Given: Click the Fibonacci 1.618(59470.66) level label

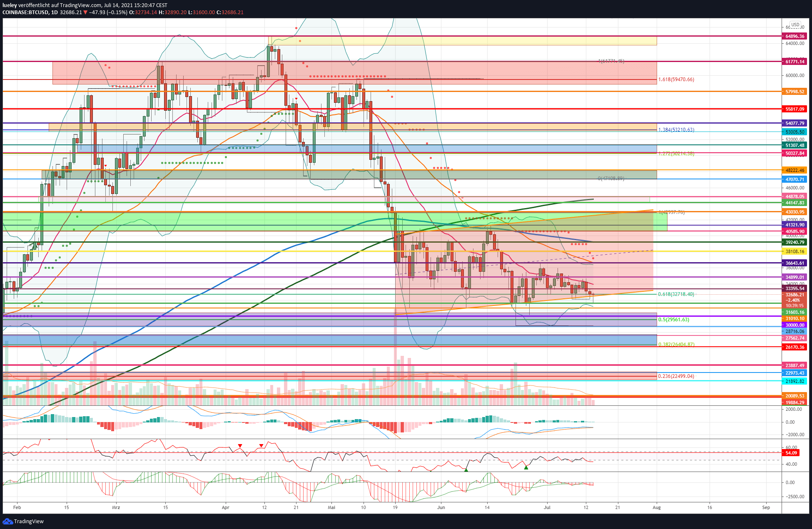Looking at the screenshot, I should coord(676,79).
